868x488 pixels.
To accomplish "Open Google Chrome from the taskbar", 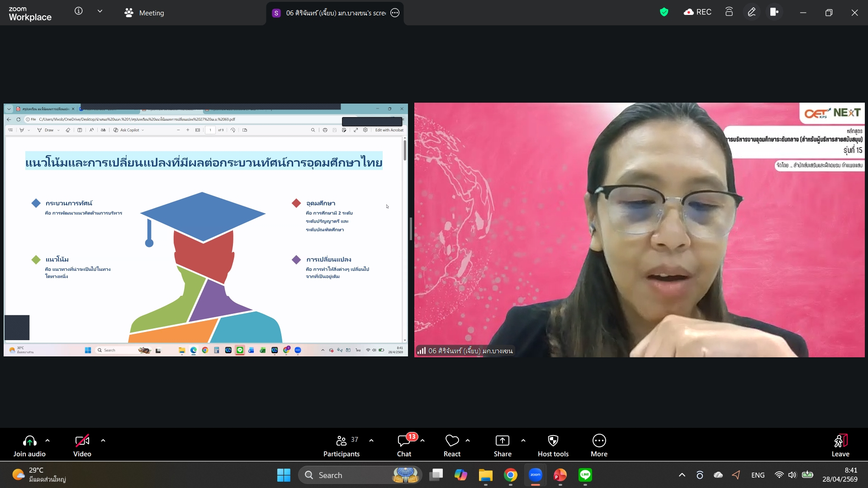I will [x=511, y=475].
